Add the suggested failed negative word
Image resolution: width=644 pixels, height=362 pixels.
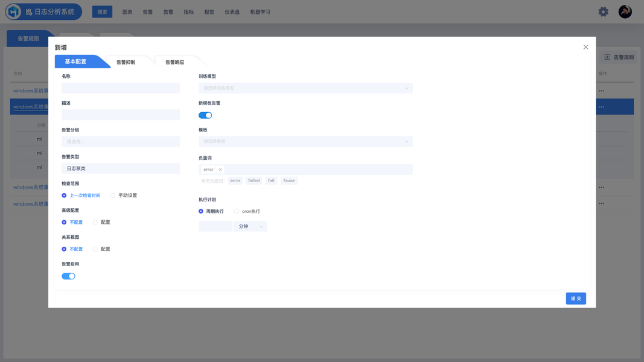(254, 180)
